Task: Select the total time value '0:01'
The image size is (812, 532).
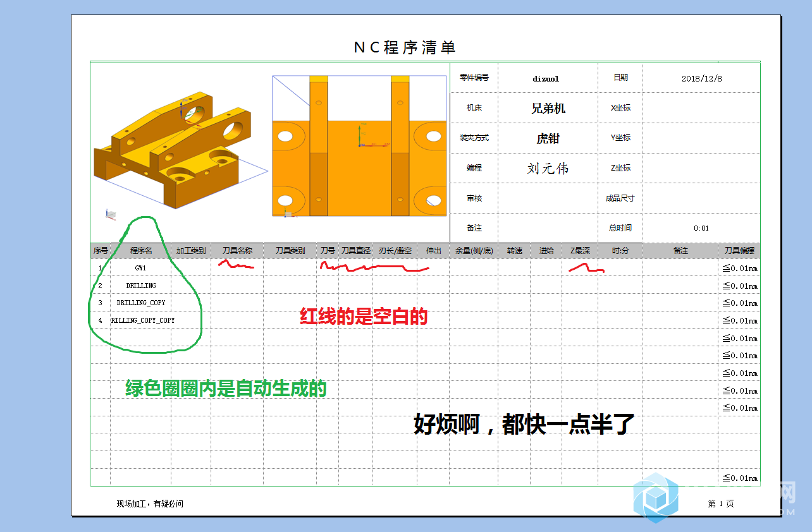Action: 701,229
